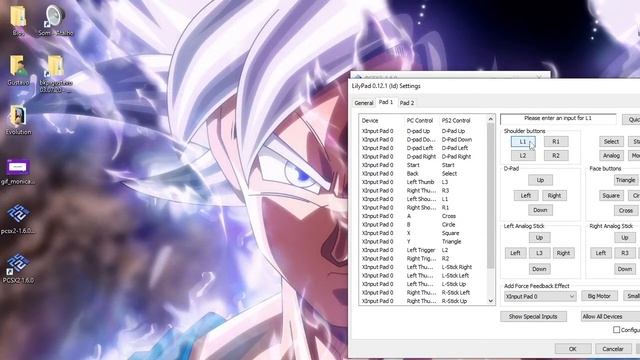Bind the Select button
Screen dimensions: 640x360
click(x=611, y=142)
